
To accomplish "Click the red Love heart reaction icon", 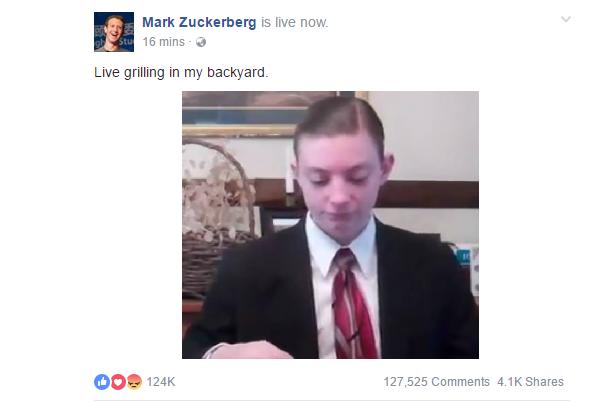I will point(118,382).
